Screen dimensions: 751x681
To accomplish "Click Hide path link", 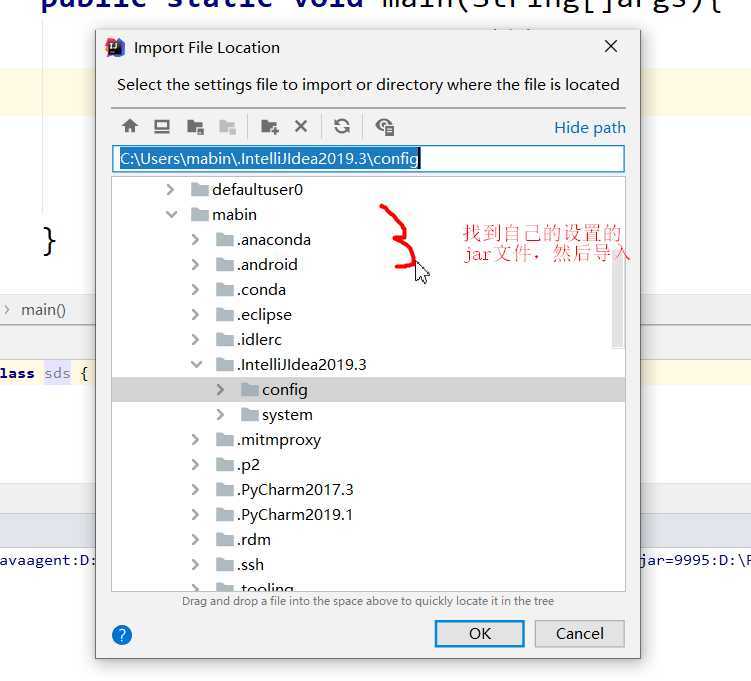I will coord(590,128).
